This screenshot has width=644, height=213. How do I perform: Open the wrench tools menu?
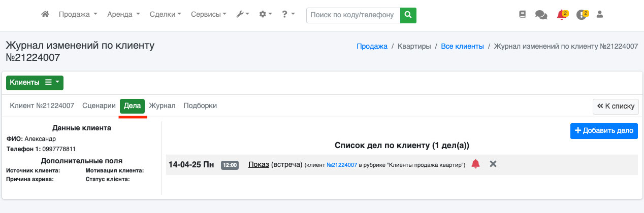[242, 15]
